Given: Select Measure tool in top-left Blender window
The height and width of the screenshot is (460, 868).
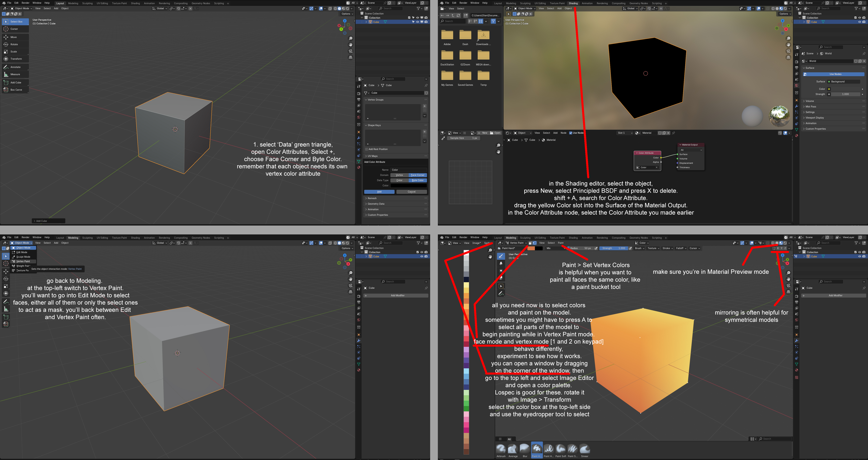Looking at the screenshot, I should pos(15,74).
